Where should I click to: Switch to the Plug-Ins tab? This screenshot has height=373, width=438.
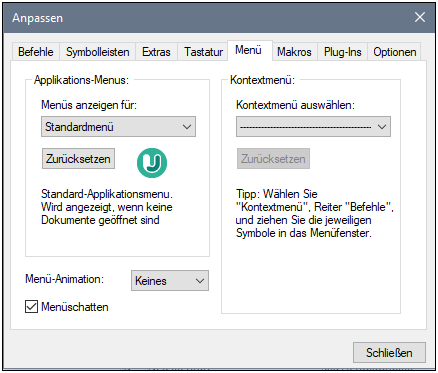(342, 52)
